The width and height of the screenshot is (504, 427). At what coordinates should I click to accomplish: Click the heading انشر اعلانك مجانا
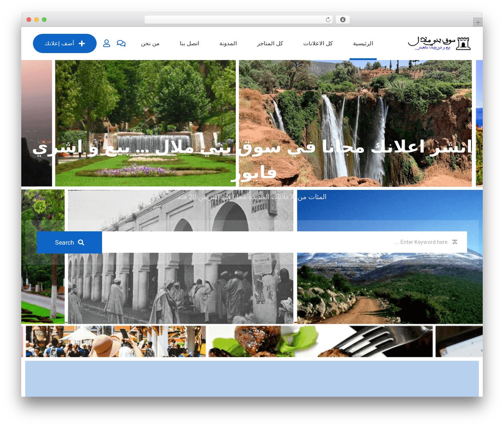coord(252,159)
